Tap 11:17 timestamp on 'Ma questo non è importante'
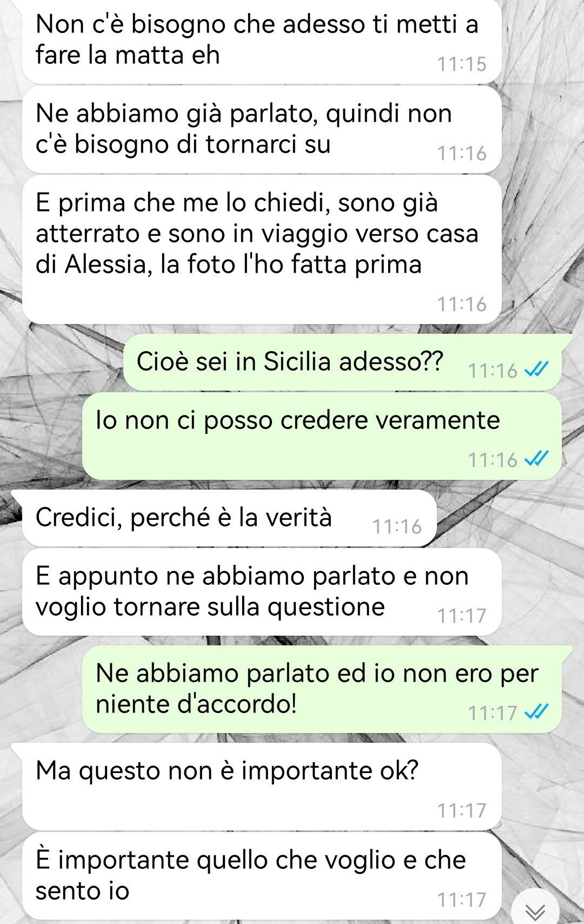This screenshot has width=584, height=924. tap(462, 810)
